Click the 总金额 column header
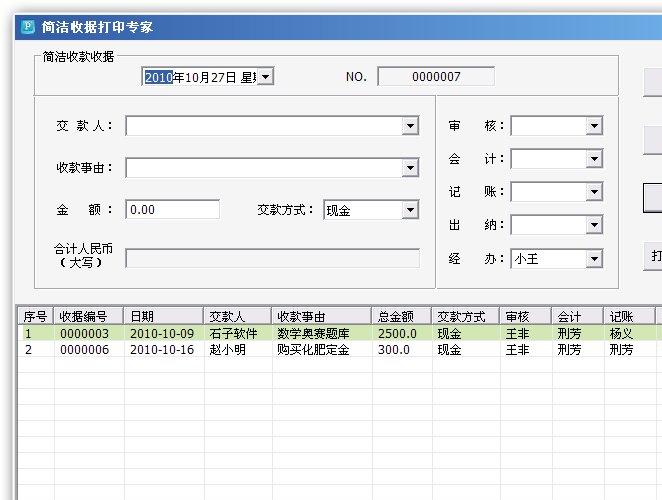Image resolution: width=662 pixels, height=500 pixels. [x=401, y=316]
